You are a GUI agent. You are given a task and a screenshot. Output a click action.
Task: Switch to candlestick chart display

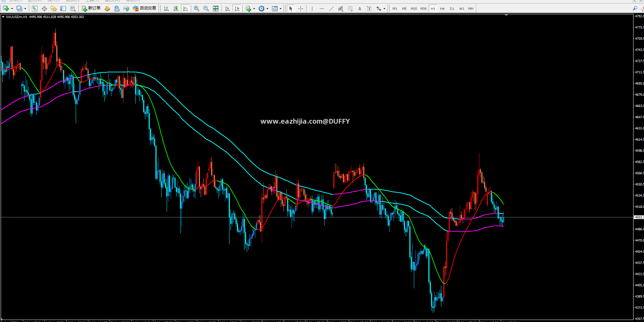click(176, 8)
